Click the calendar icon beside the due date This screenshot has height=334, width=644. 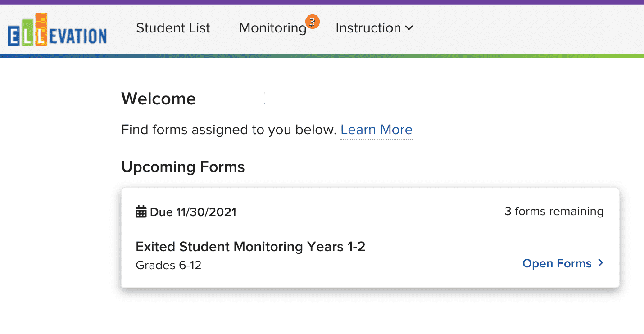[140, 211]
